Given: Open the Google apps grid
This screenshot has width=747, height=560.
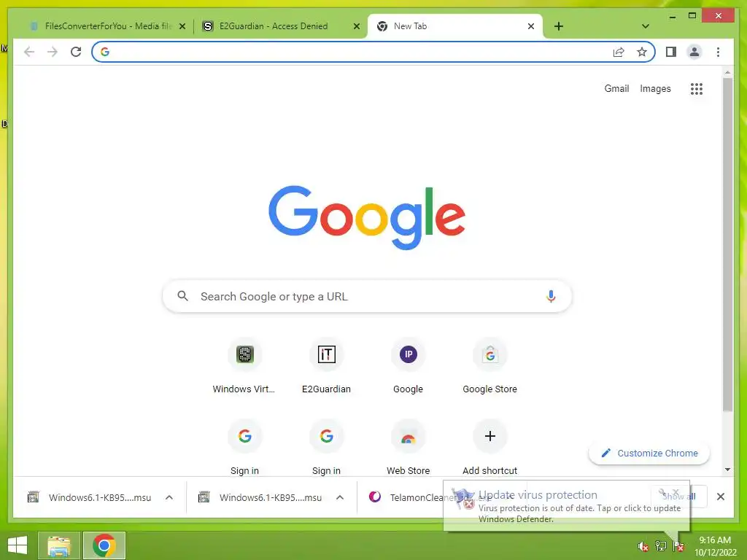Looking at the screenshot, I should click(x=697, y=88).
